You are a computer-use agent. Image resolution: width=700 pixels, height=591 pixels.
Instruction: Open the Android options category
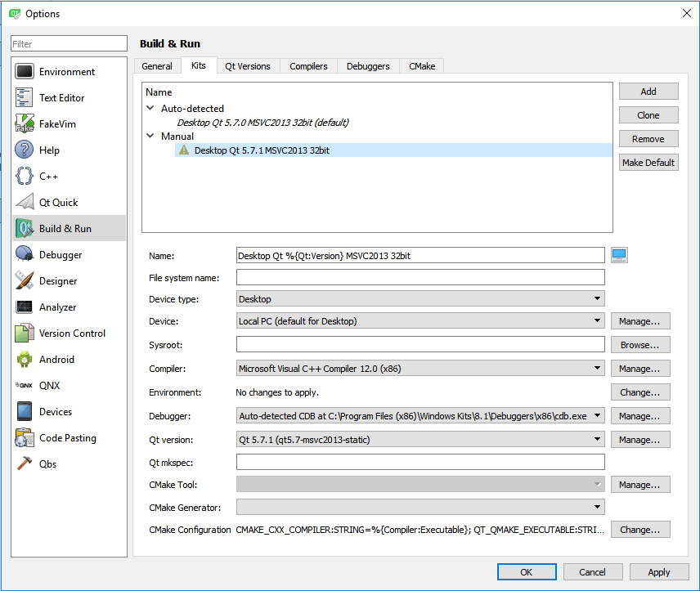[56, 360]
